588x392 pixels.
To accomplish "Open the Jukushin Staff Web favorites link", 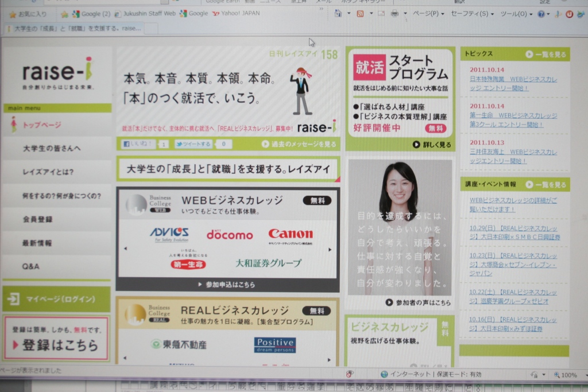I will pos(145,14).
